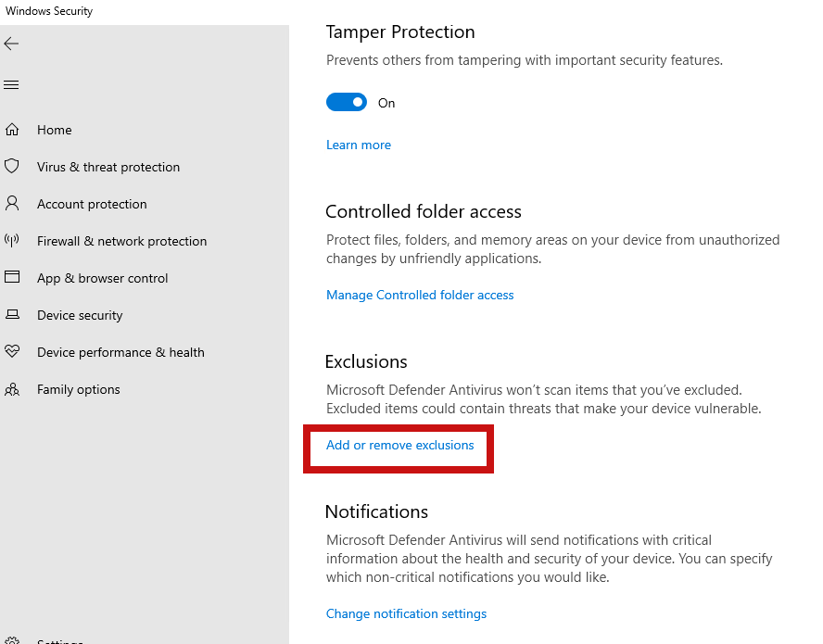This screenshot has width=823, height=644.
Task: Open the Home menu item
Action: pos(55,131)
